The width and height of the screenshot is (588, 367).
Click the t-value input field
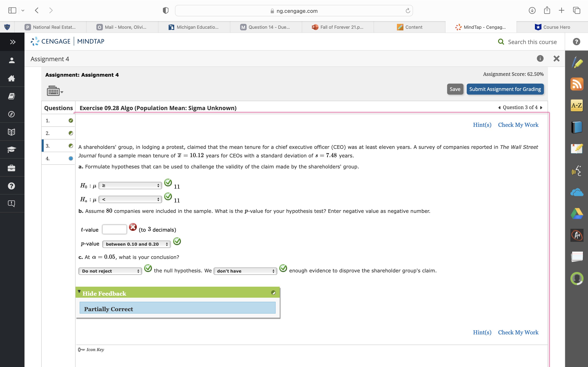(x=115, y=229)
